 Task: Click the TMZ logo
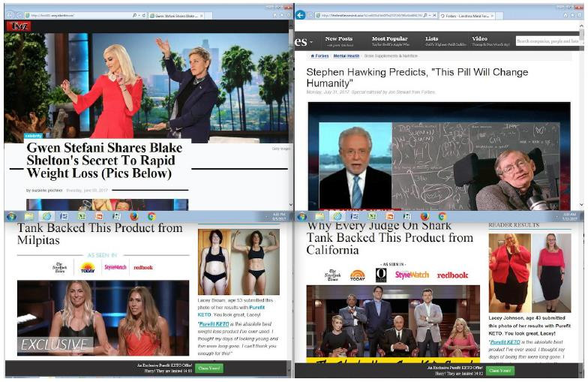pos(19,26)
